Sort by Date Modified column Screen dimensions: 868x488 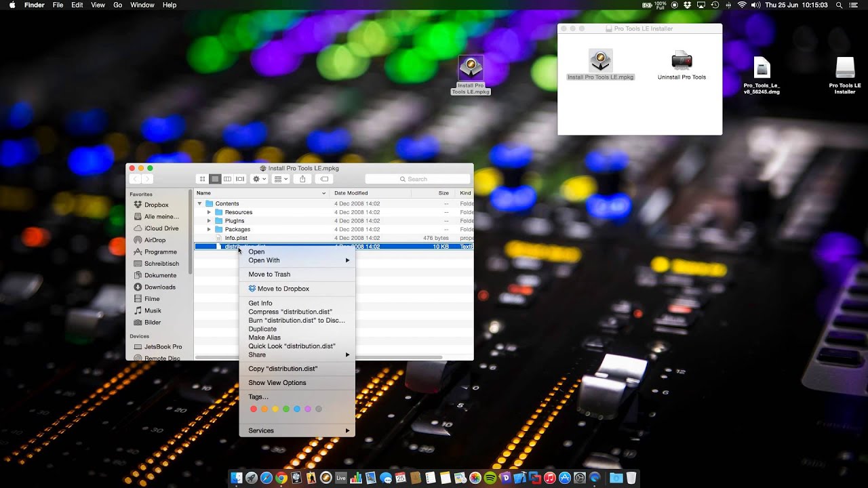coord(370,193)
